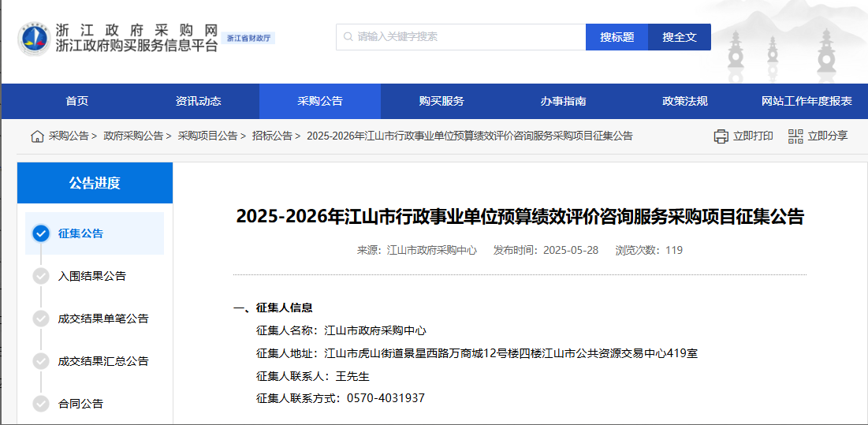Click the QR code icon for 立即分享
The height and width of the screenshot is (425, 868).
click(795, 136)
